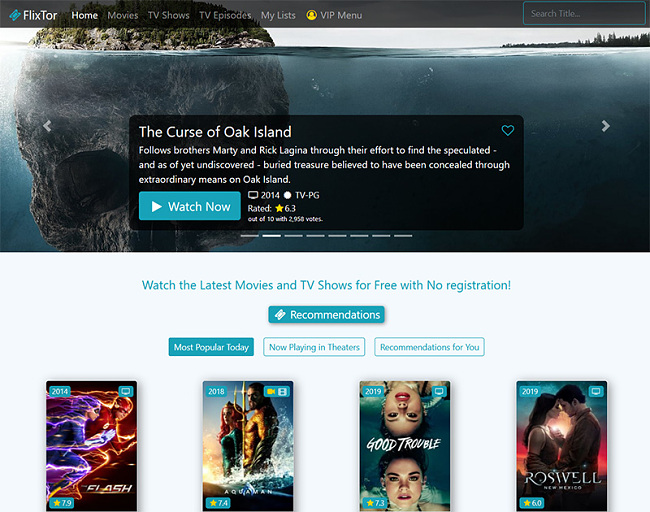This screenshot has width=650, height=512.
Task: Click 2019 year badge on Good Trouble
Action: click(x=374, y=391)
